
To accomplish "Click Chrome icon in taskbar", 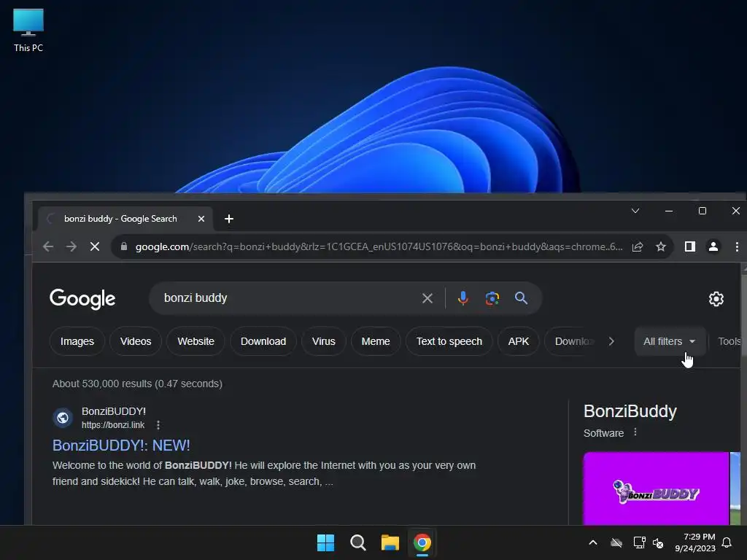I will [x=422, y=542].
